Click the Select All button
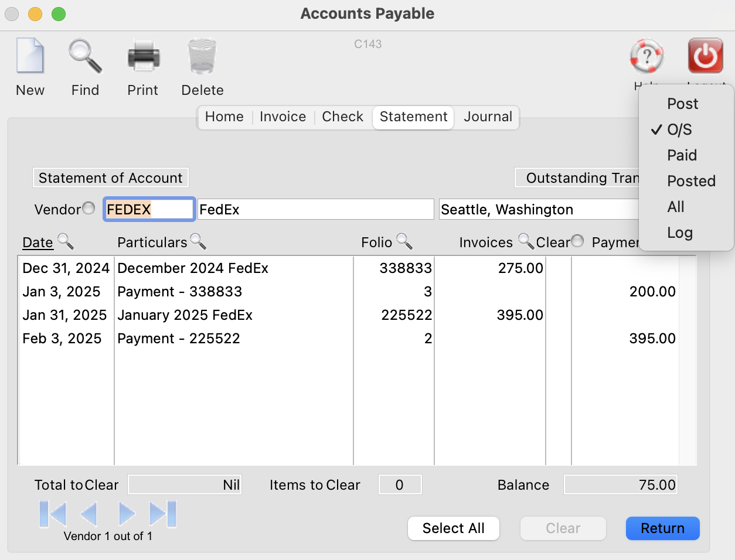The image size is (735, 560). pyautogui.click(x=454, y=528)
